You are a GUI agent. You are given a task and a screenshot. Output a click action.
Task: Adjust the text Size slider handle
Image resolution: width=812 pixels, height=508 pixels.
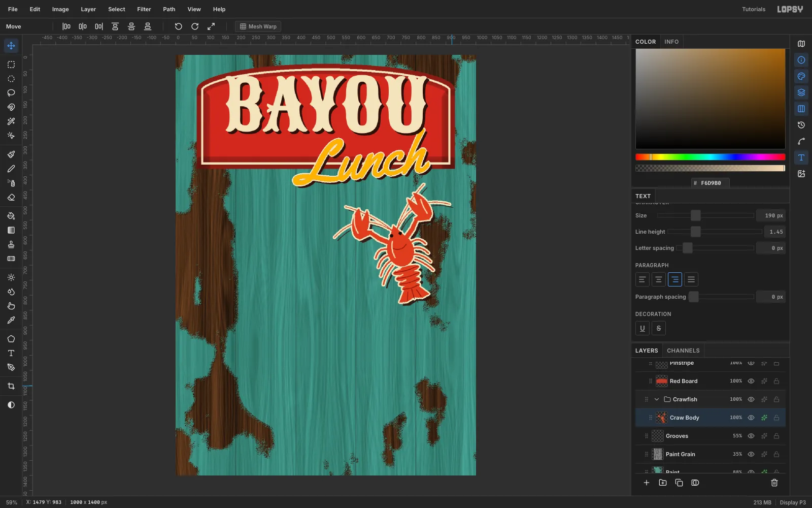696,215
